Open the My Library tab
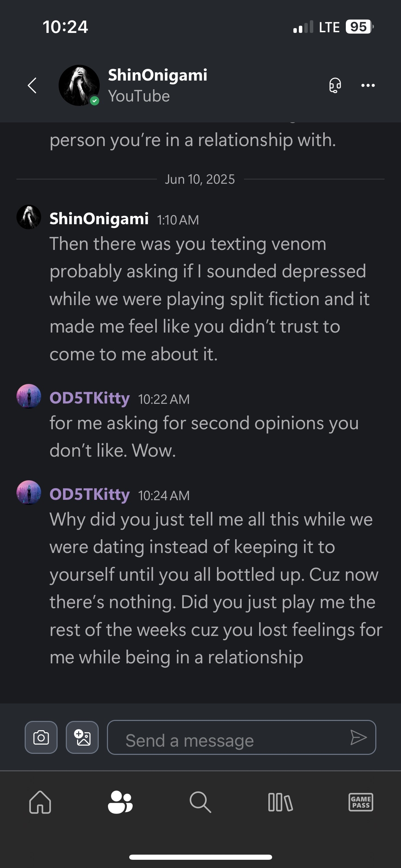The width and height of the screenshot is (401, 868). [280, 802]
